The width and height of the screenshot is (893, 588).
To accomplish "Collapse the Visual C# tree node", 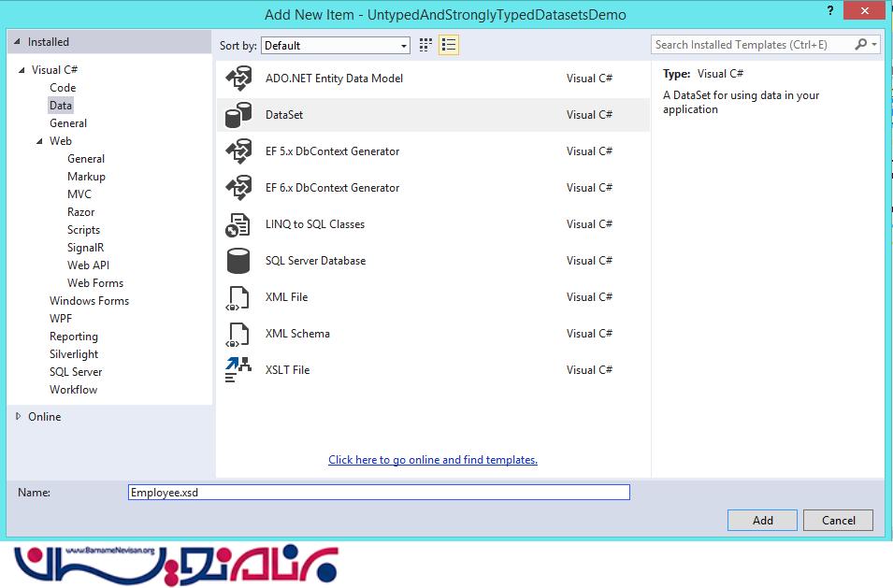I will pos(22,70).
